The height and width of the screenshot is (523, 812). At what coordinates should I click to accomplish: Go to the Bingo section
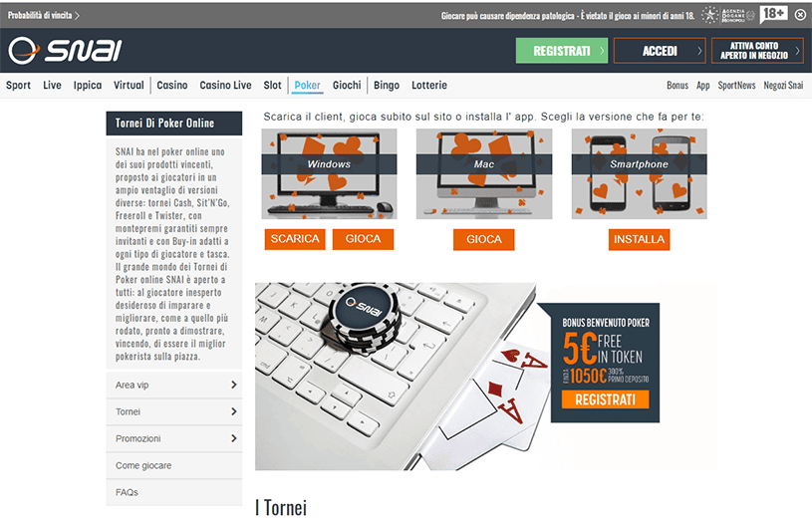click(x=387, y=85)
